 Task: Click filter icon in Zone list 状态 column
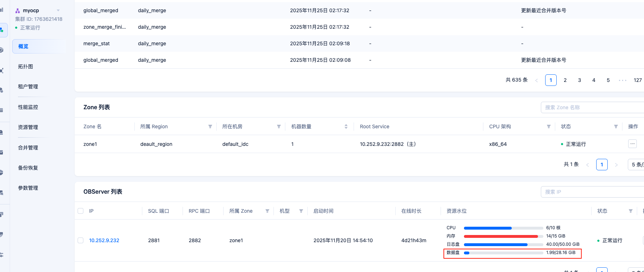pyautogui.click(x=616, y=126)
